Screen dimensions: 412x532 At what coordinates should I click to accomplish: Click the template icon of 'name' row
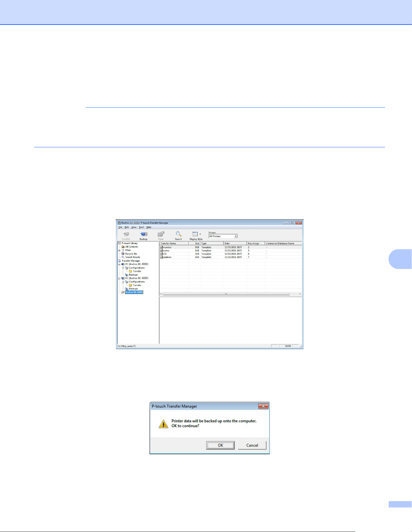click(161, 251)
